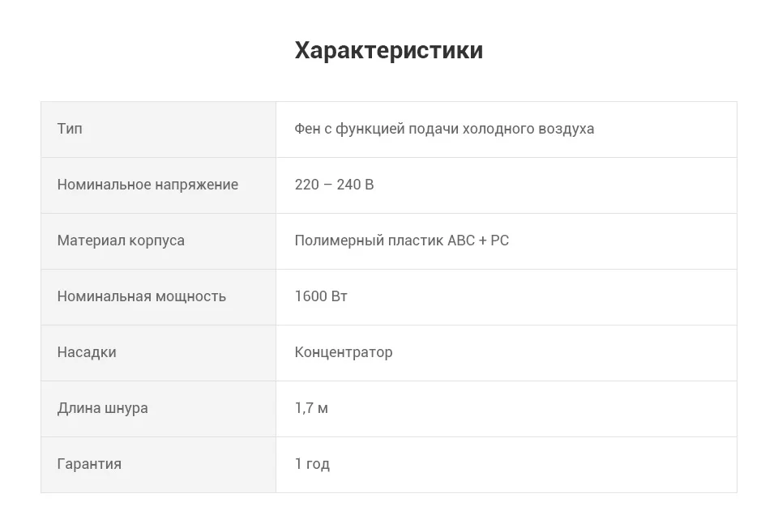Select the Насадки label cell
This screenshot has height=532, width=778.
coord(158,353)
